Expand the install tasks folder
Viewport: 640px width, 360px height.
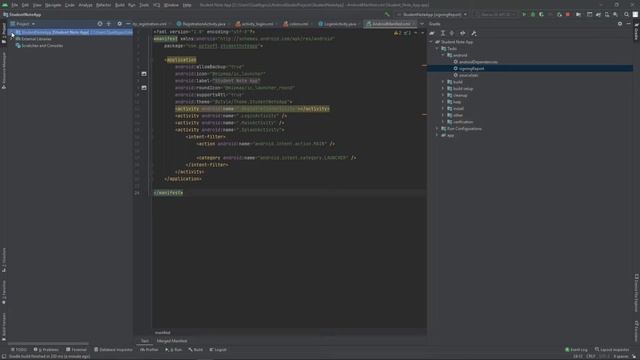[443, 109]
